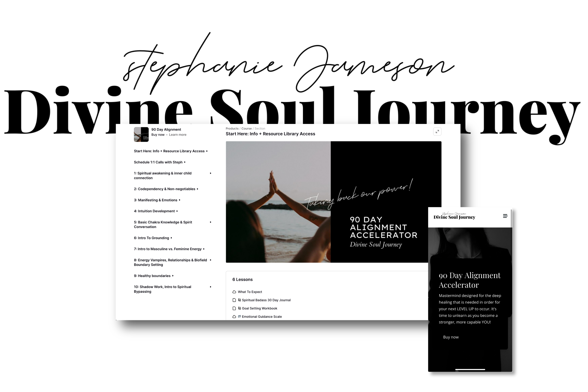This screenshot has height=392, width=588.
Task: Expand 4: Intuition Development section
Action: (x=177, y=211)
